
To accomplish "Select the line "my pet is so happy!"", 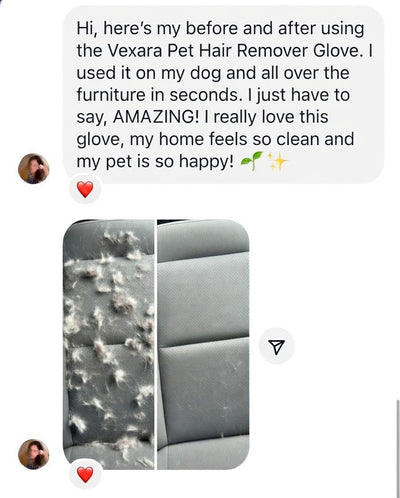I will click(x=155, y=162).
